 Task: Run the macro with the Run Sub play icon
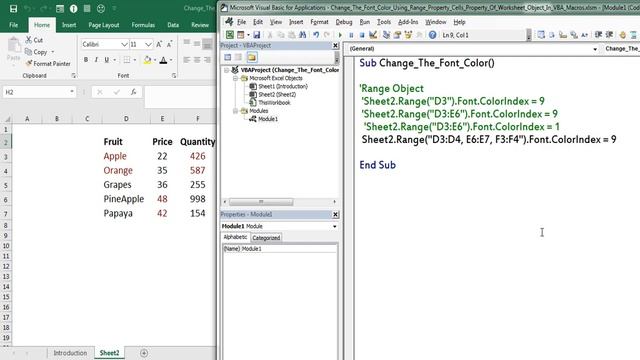tap(340, 35)
